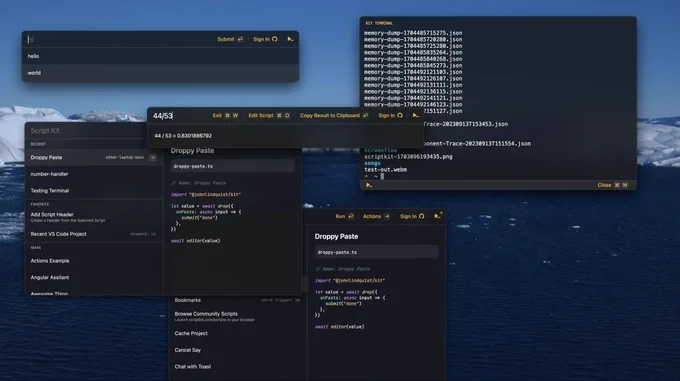
Task: Click memory-dump-1704485715275.json in terminal
Action: pyautogui.click(x=413, y=33)
